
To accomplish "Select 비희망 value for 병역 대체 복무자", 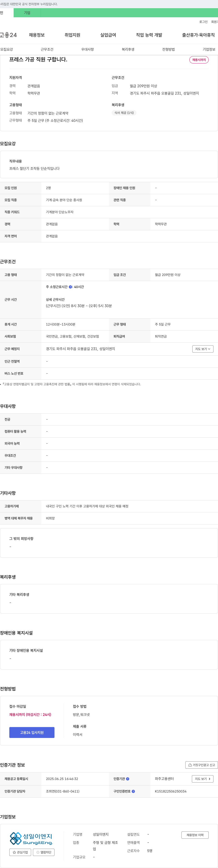I will pos(50,518).
